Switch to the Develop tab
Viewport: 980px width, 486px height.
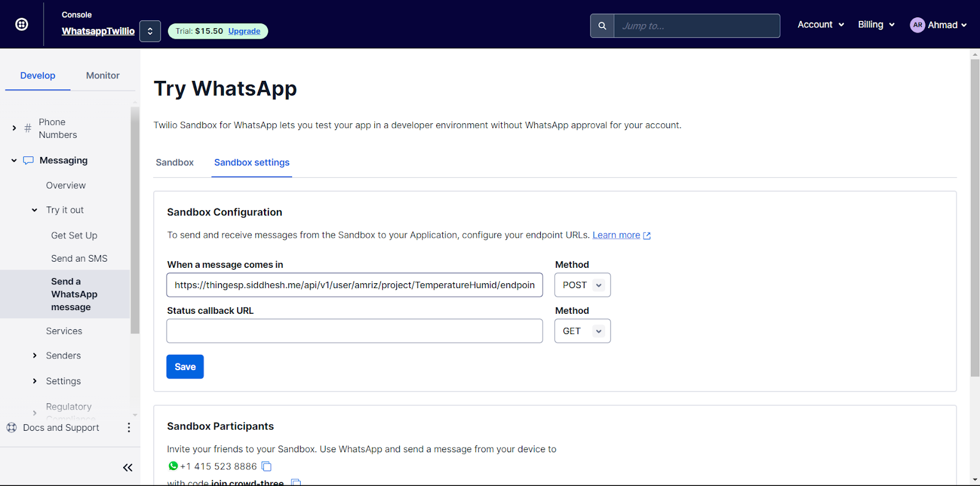click(x=38, y=75)
